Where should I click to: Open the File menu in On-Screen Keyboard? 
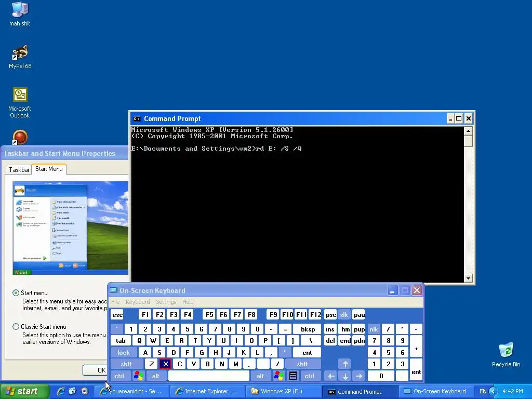(115, 302)
